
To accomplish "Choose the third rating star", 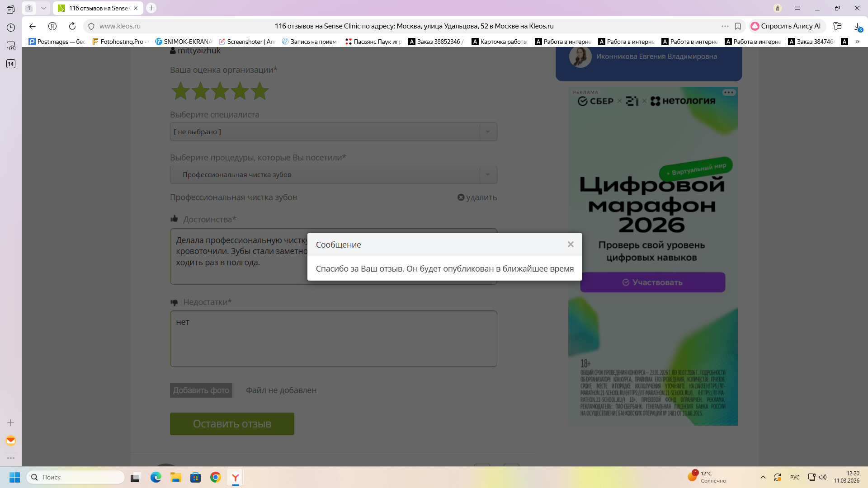I will click(220, 91).
